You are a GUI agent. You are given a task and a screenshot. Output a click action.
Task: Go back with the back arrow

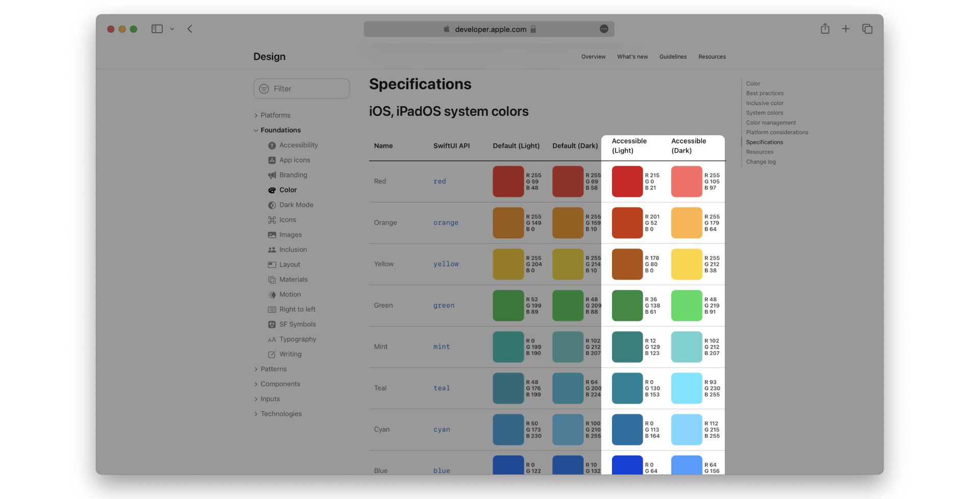pos(190,29)
